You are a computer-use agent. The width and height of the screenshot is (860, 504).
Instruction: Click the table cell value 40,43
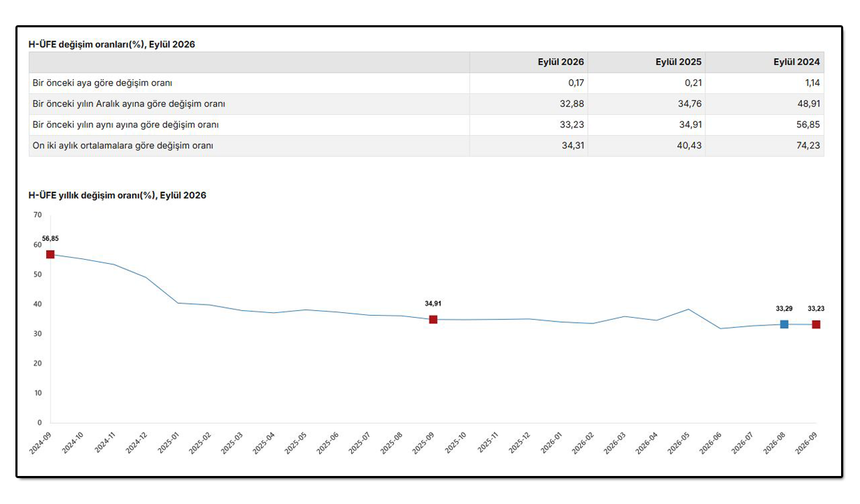(689, 145)
